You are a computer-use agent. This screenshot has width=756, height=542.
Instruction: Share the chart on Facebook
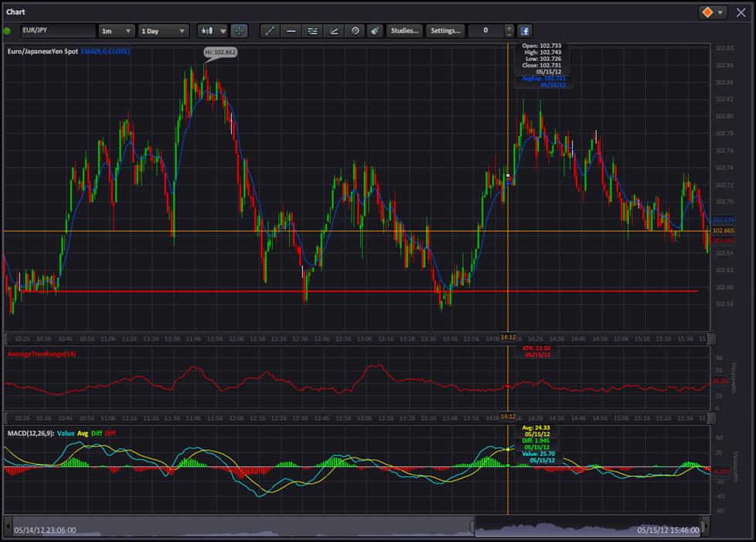525,31
